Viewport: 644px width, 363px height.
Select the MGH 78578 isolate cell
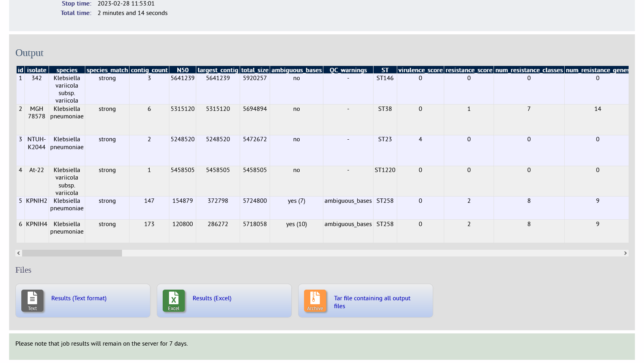pyautogui.click(x=37, y=112)
